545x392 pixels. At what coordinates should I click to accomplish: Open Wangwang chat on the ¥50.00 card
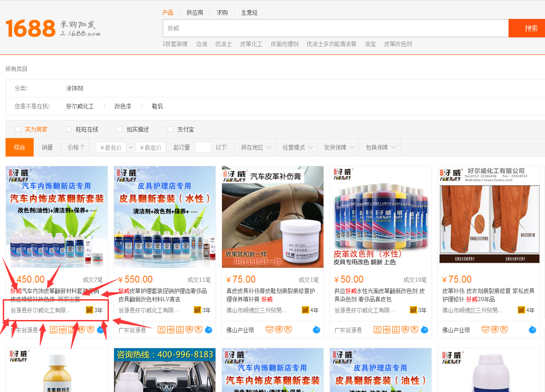[425, 330]
